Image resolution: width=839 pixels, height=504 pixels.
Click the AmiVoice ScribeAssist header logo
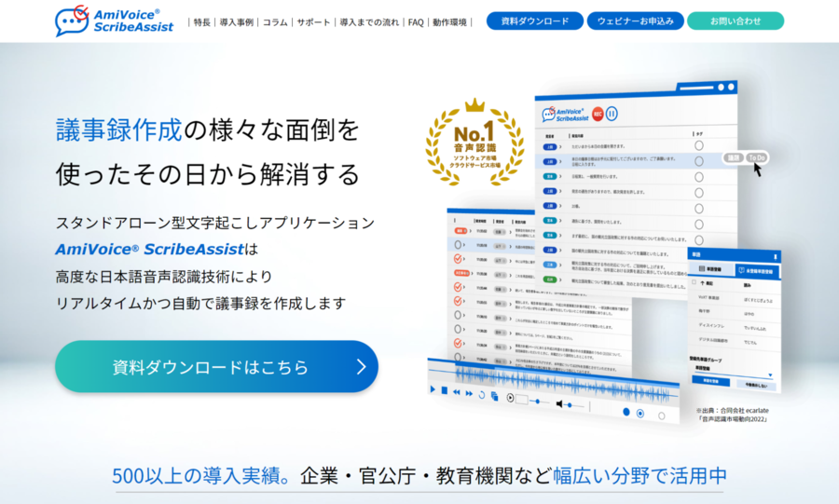coord(116,20)
